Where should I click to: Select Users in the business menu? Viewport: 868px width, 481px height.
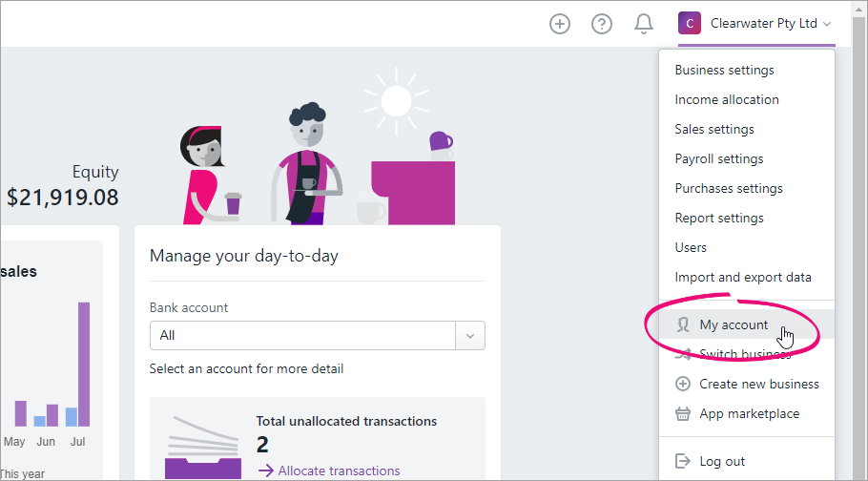tap(691, 248)
